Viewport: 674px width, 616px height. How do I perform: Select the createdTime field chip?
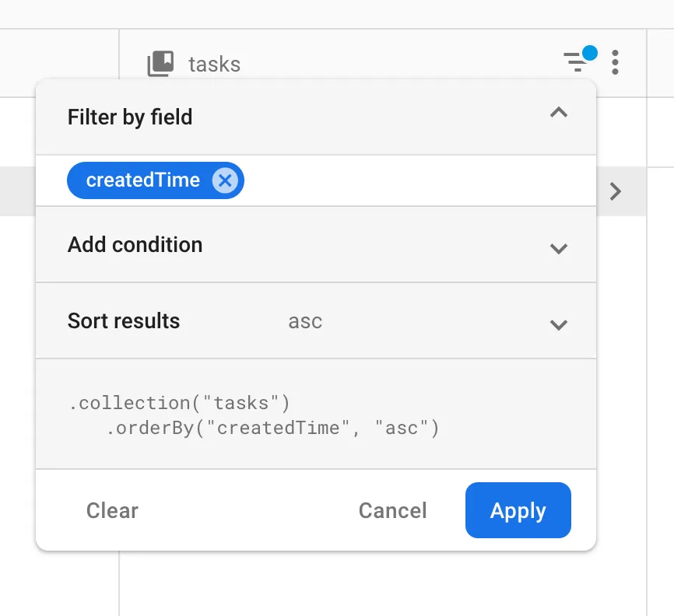143,180
